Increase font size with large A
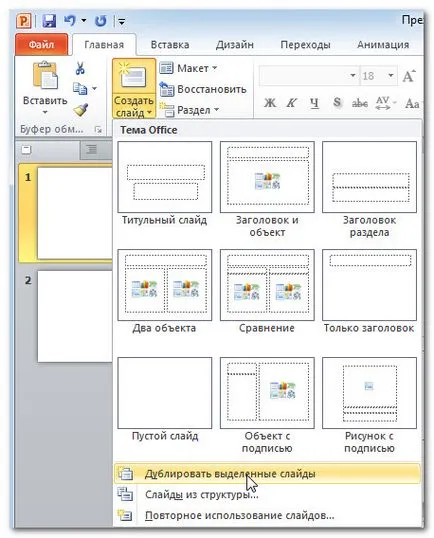Viewport: 434px width, 538px height. [x=408, y=76]
